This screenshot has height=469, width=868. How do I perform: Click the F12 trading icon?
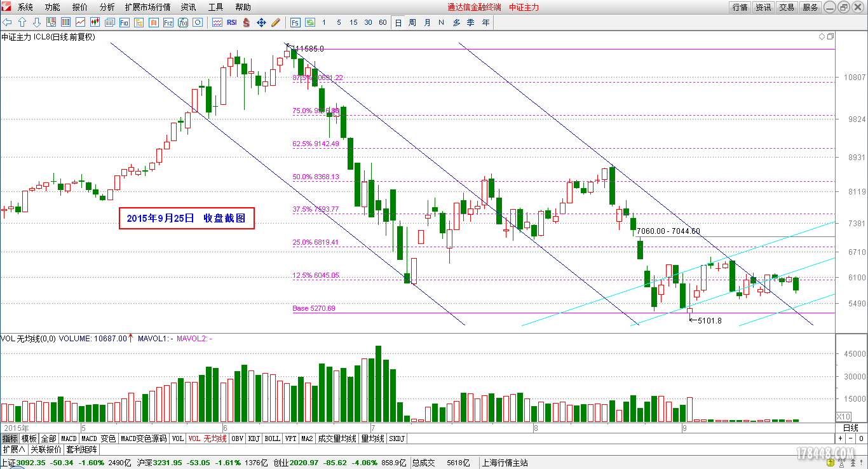coord(168,22)
